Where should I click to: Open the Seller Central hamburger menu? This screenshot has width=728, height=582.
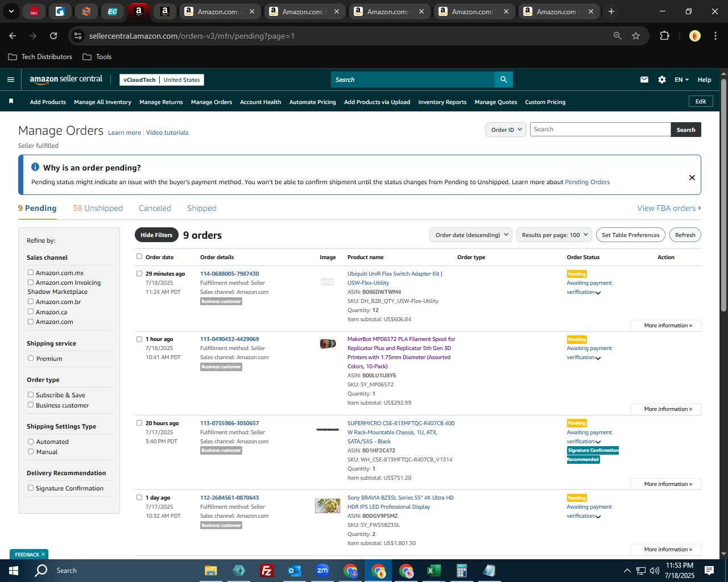pos(10,80)
